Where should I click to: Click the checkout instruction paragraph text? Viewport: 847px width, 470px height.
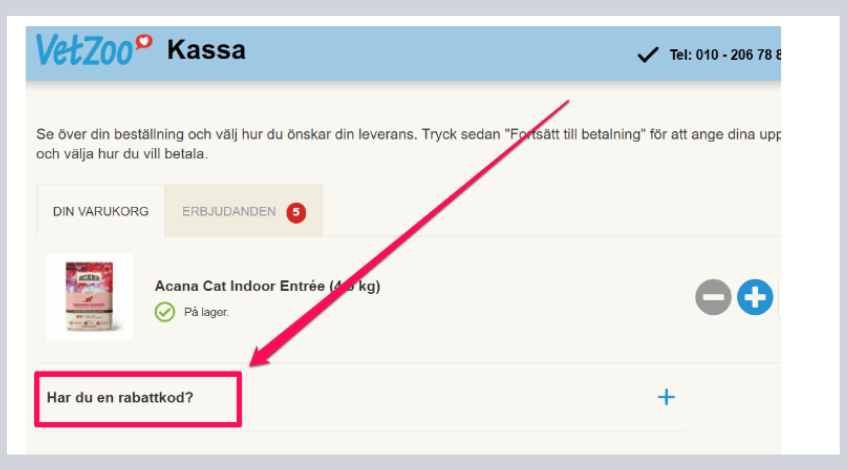[x=408, y=144]
